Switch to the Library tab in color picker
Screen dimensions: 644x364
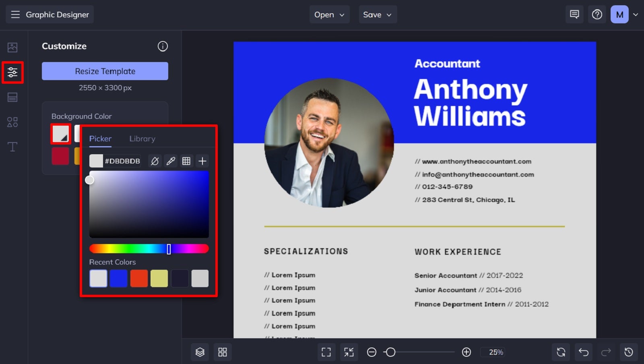pos(142,139)
